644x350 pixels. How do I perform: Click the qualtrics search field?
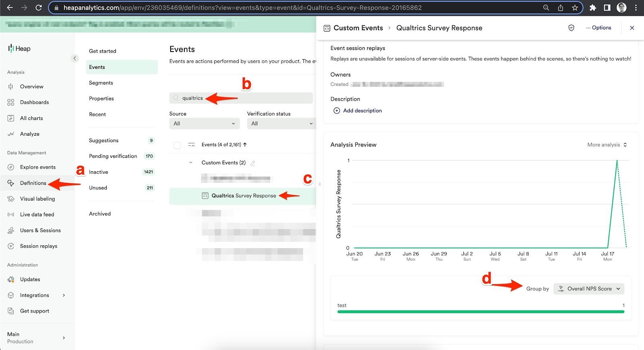click(241, 98)
